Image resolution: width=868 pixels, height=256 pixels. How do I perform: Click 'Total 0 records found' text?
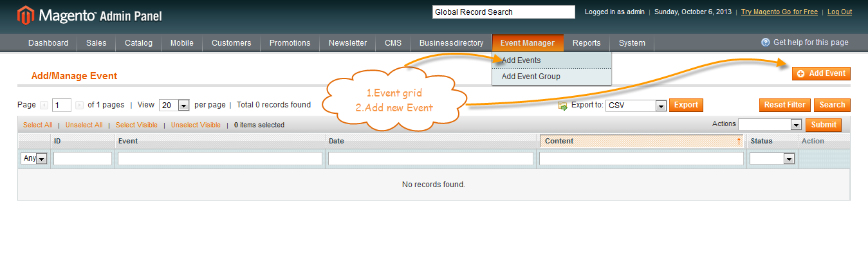click(x=273, y=105)
